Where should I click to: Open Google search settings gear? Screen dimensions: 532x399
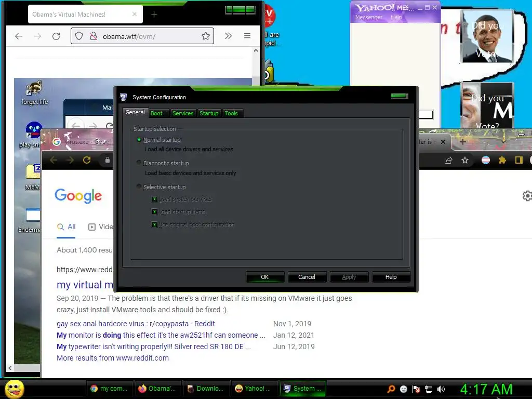527,196
